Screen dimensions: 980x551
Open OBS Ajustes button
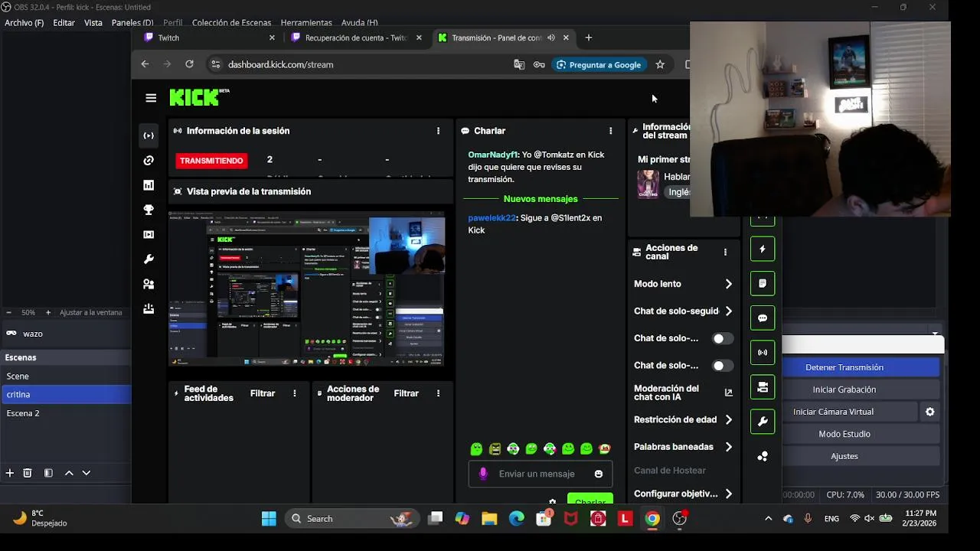(844, 456)
